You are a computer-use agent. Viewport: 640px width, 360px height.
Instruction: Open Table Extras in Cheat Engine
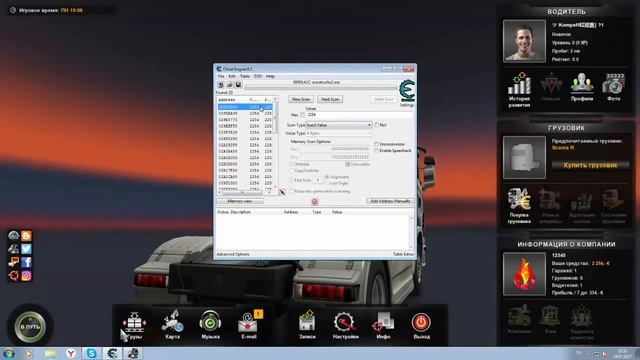pyautogui.click(x=403, y=254)
